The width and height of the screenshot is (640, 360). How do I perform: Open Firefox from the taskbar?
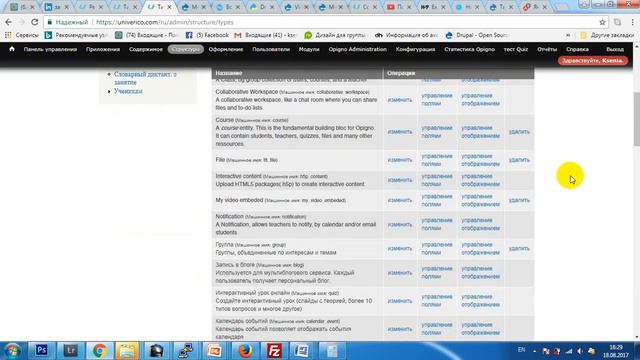tap(245, 351)
